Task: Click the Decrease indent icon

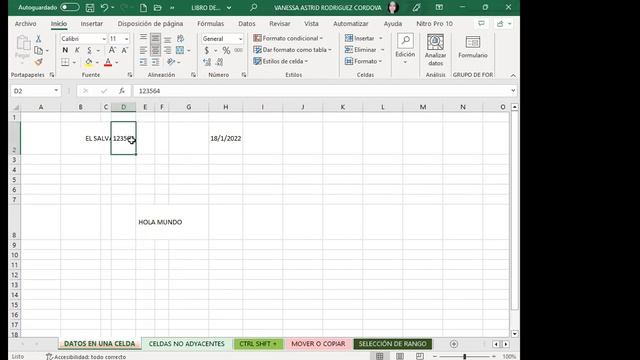Action: pyautogui.click(x=143, y=62)
